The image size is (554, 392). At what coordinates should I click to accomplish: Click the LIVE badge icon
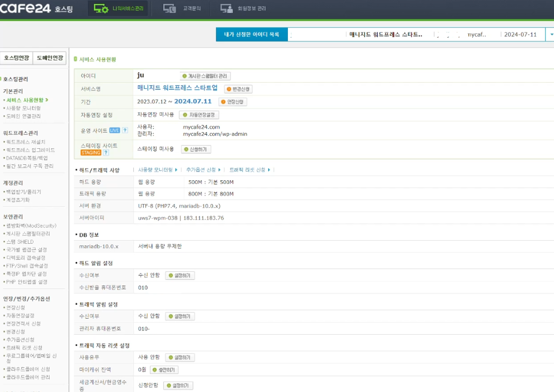click(x=115, y=130)
